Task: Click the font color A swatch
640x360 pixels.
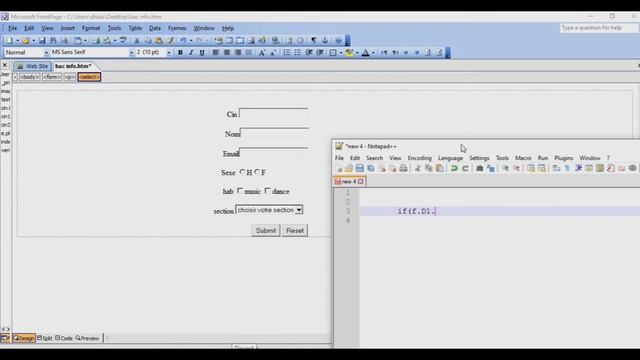Action: pyautogui.click(x=365, y=53)
